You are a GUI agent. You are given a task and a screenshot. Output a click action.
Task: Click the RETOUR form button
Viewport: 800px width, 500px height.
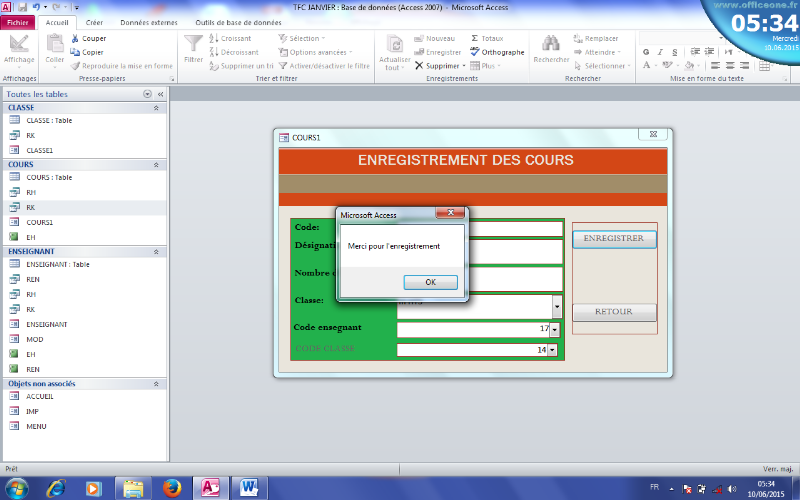(614, 312)
